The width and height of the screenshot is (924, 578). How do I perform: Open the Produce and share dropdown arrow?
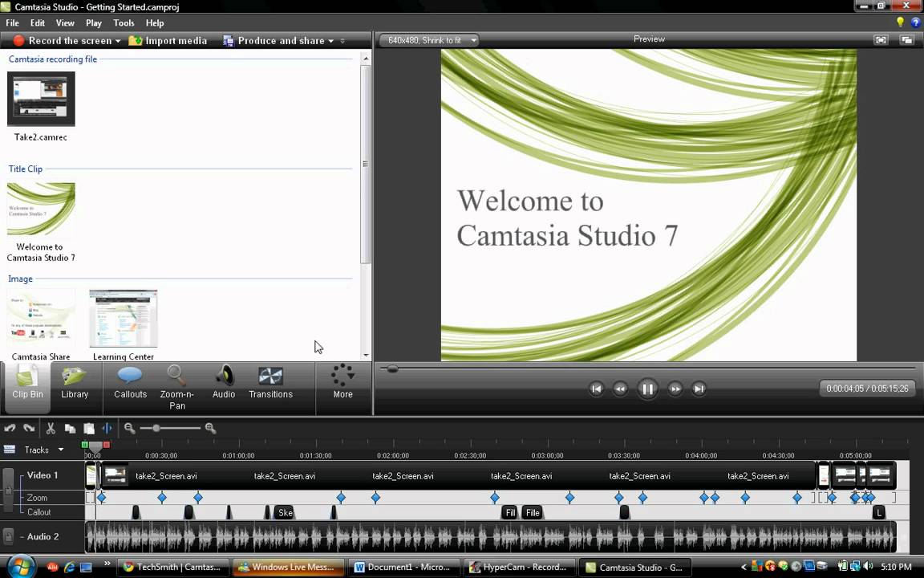[330, 41]
